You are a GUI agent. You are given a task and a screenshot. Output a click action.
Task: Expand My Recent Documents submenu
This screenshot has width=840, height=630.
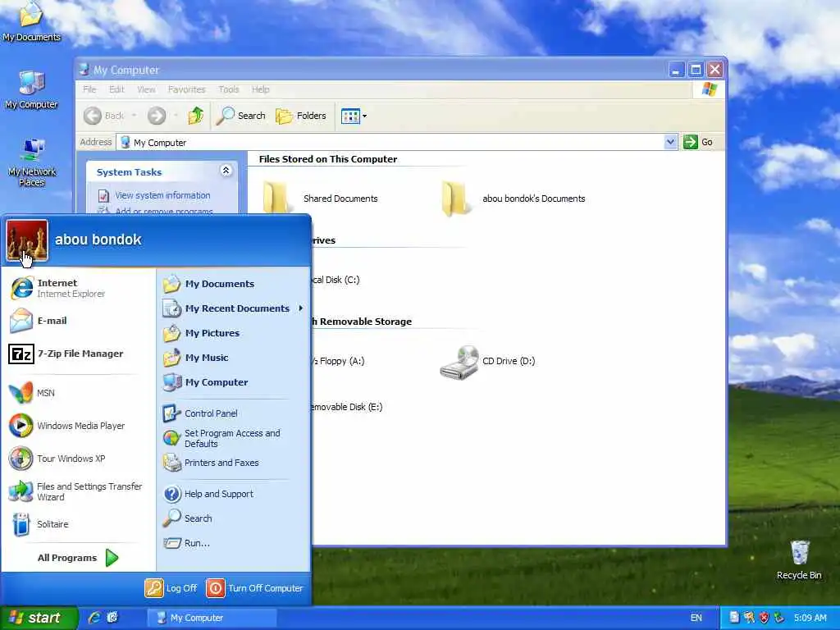click(x=232, y=308)
